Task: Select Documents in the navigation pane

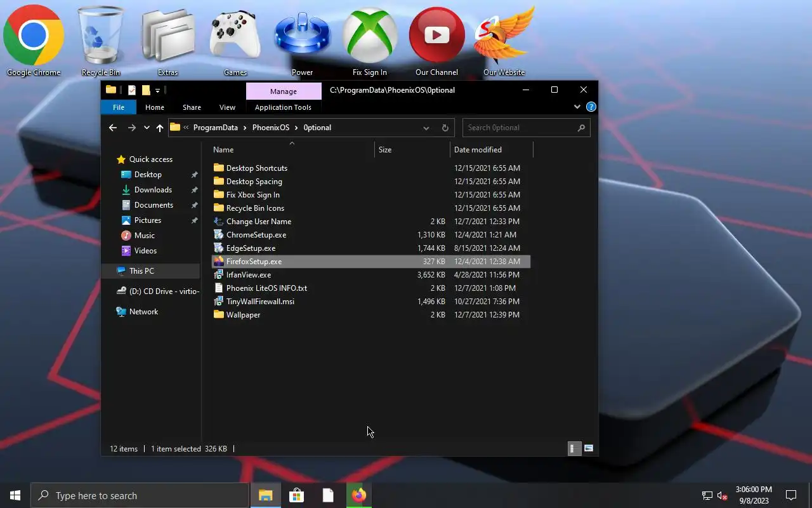Action: (x=154, y=205)
